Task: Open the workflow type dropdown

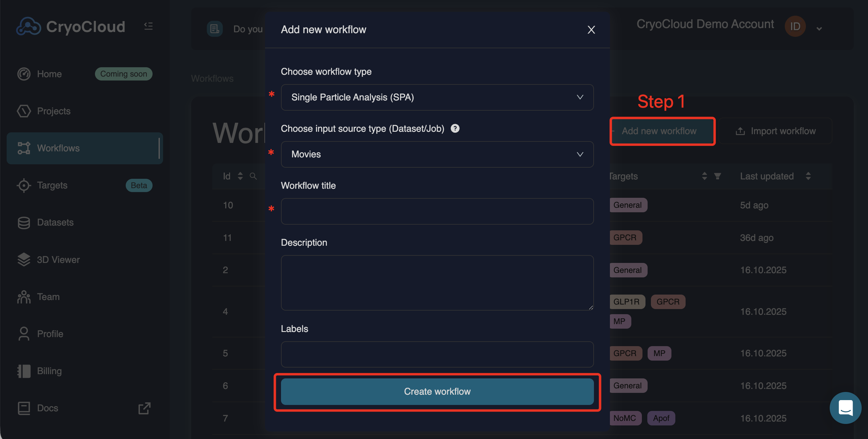Action: pyautogui.click(x=437, y=97)
